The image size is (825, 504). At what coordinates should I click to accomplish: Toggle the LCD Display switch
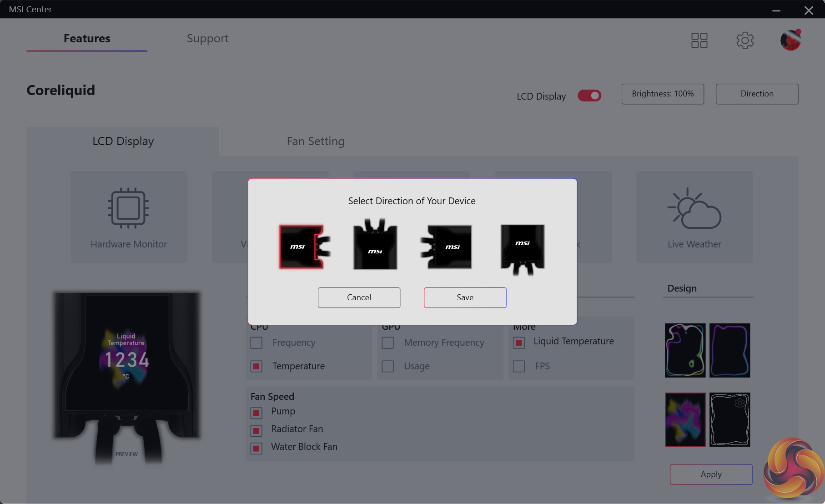click(x=589, y=96)
